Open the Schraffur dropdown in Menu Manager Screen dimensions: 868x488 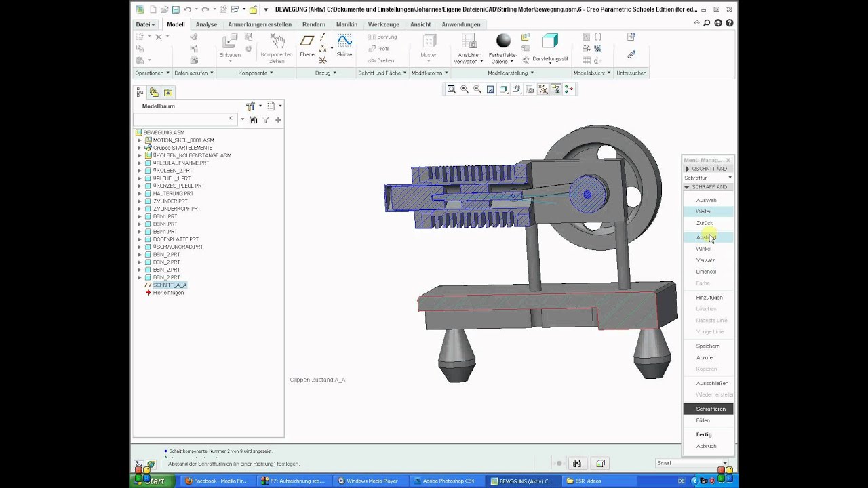708,178
